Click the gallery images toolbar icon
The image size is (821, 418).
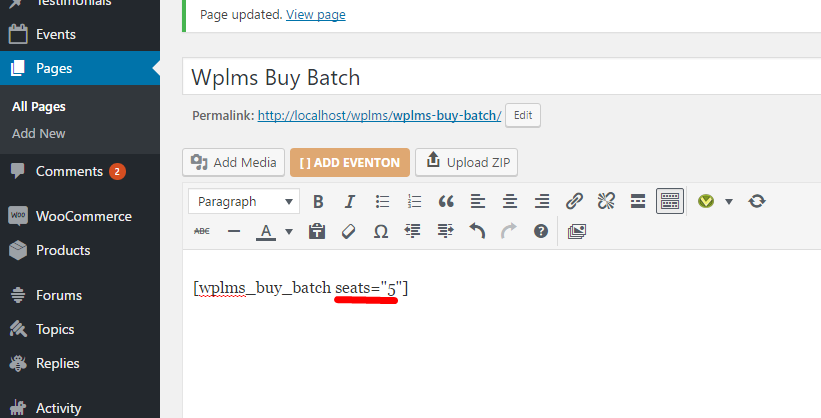576,231
